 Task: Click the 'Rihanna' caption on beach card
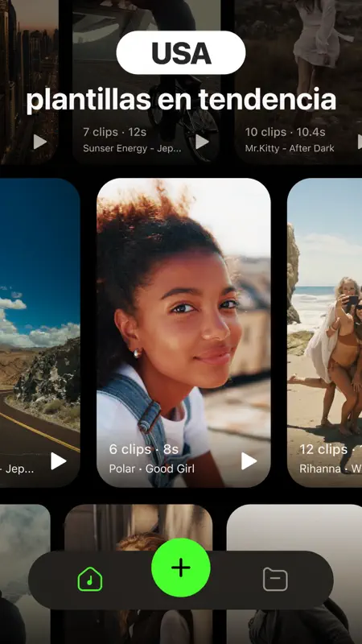coord(320,469)
